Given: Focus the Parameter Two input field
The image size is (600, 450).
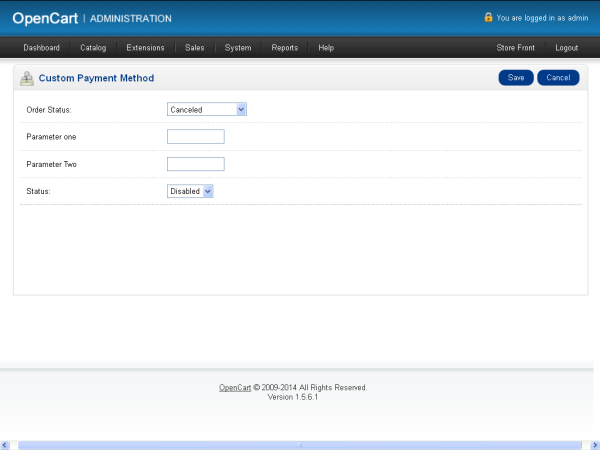Looking at the screenshot, I should (196, 164).
